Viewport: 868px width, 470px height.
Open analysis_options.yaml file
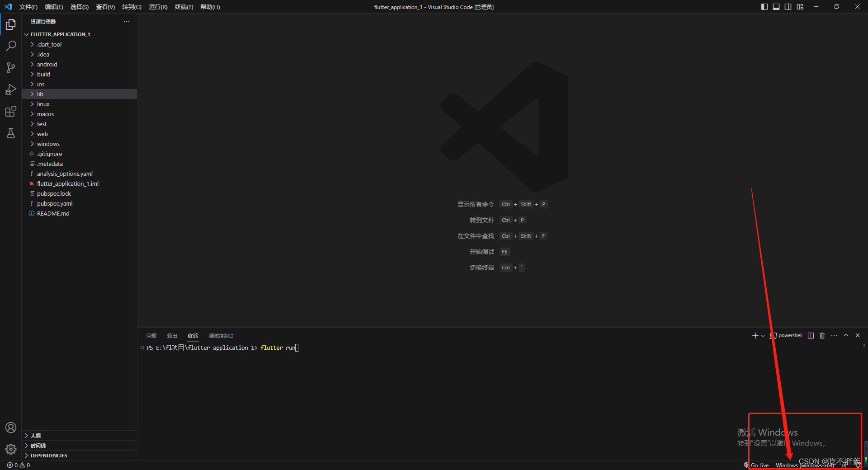tap(79, 174)
